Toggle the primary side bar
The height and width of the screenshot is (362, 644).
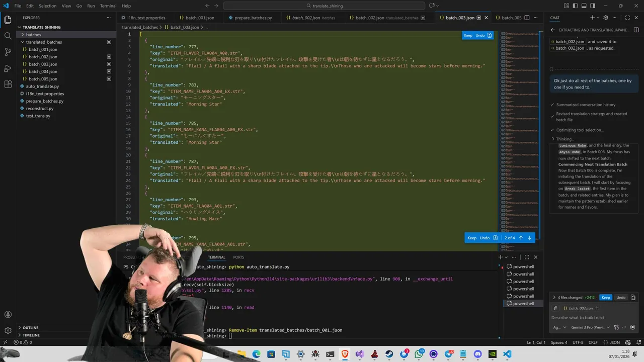[x=575, y=6]
